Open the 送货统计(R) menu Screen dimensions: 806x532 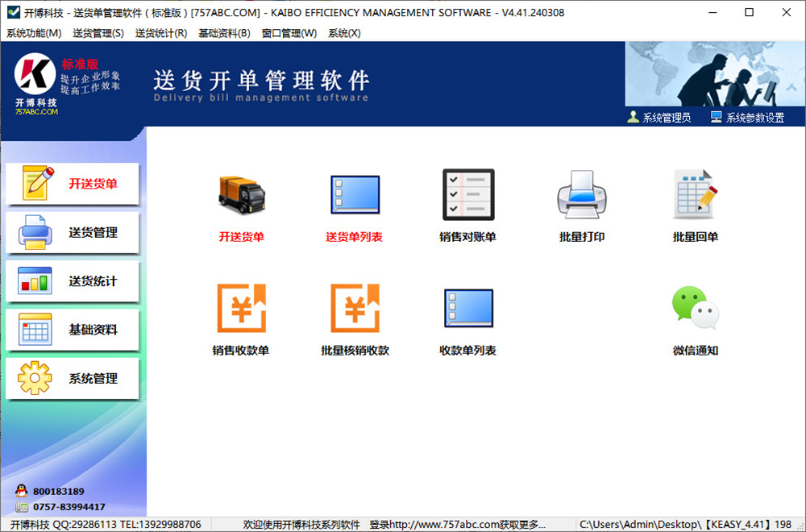pyautogui.click(x=161, y=33)
